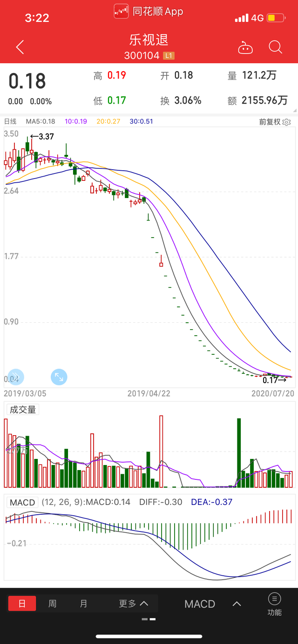Image resolution: width=298 pixels, height=644 pixels.
Task: Expand the 更多 period dropdown
Action: click(133, 604)
